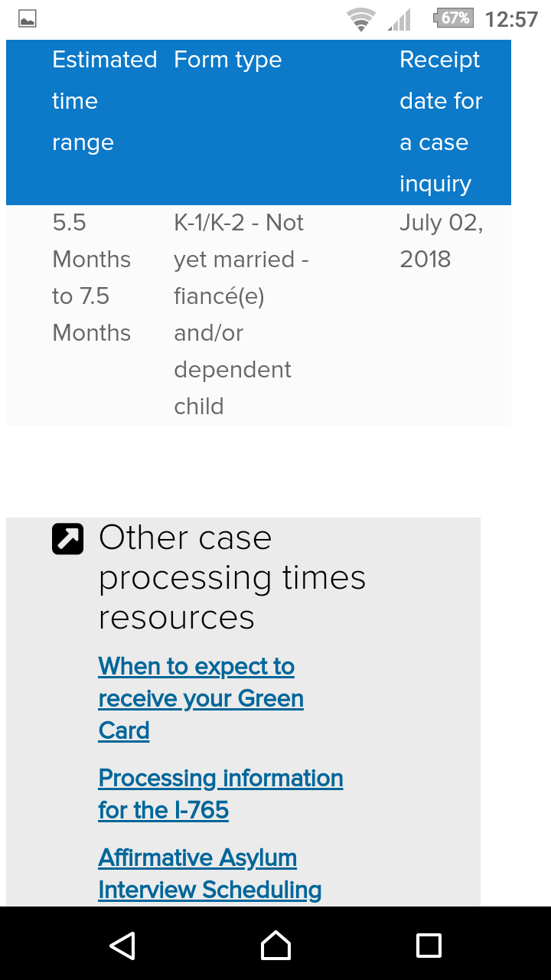Open recent apps with square button
The height and width of the screenshot is (980, 551).
click(429, 945)
